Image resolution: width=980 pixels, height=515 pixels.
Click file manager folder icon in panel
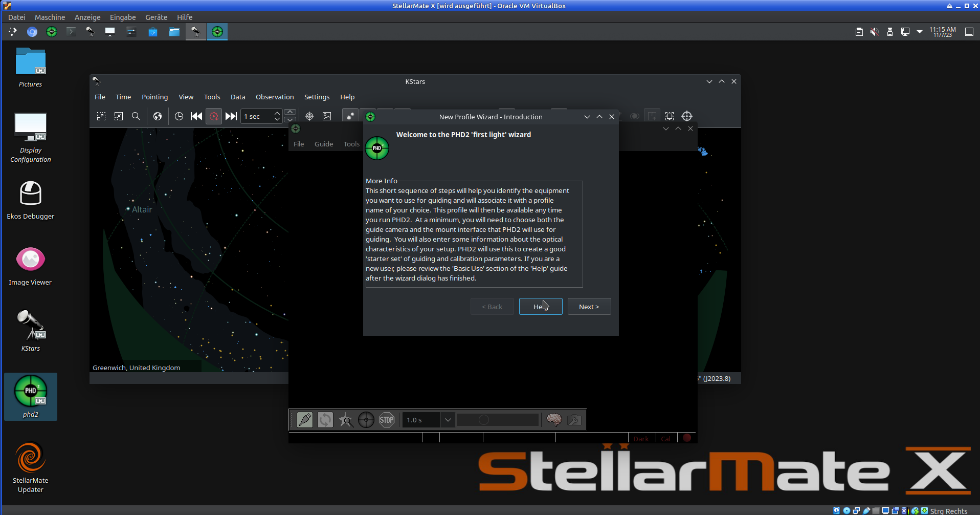pyautogui.click(x=174, y=32)
